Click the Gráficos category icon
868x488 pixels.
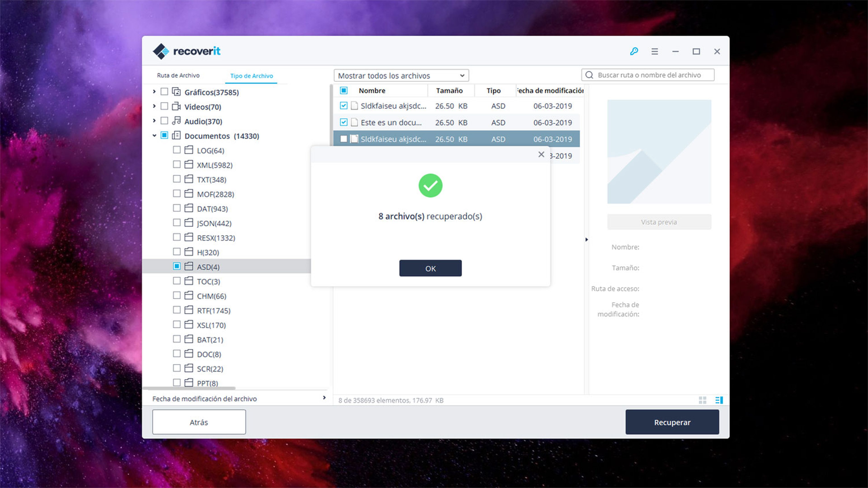[176, 91]
